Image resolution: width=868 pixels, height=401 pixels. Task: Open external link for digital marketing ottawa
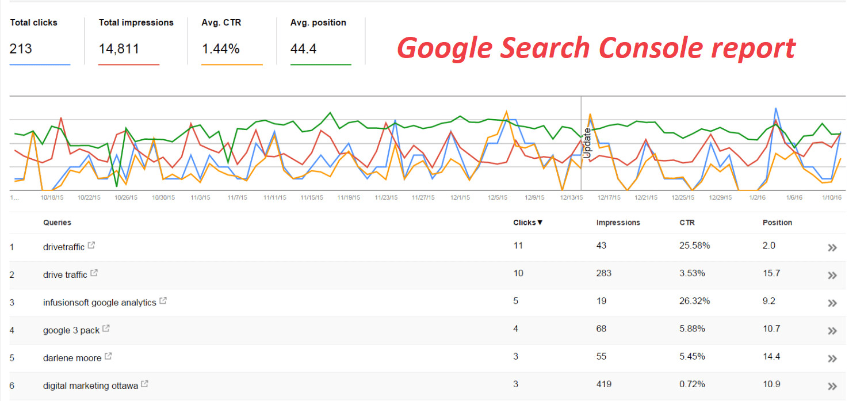[145, 383]
